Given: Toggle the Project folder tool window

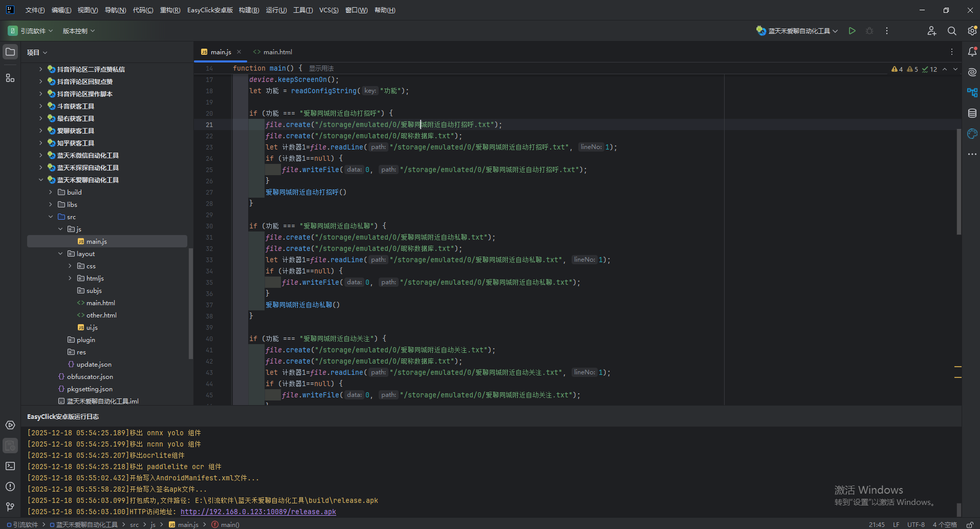Looking at the screenshot, I should point(10,52).
